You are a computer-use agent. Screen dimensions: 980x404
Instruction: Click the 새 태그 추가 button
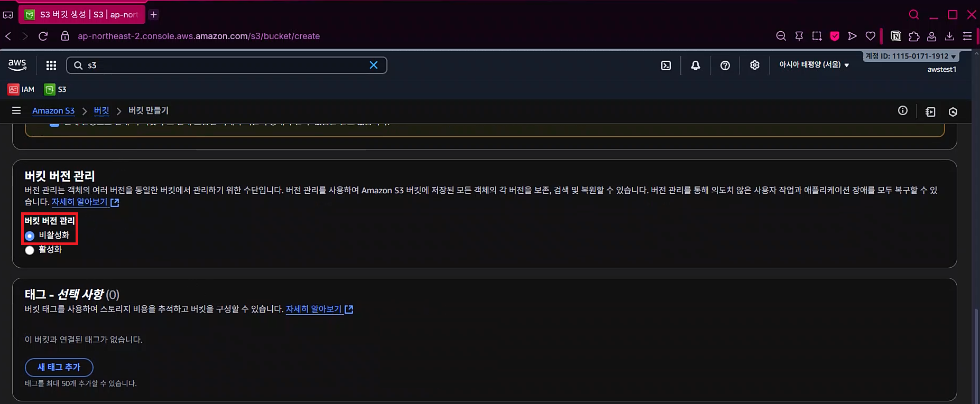pyautogui.click(x=59, y=367)
